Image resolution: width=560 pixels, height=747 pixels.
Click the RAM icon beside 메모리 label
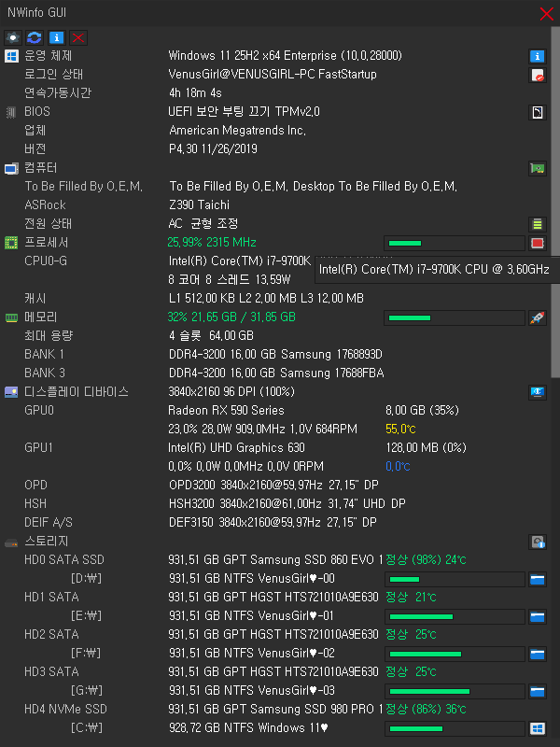tap(11, 317)
